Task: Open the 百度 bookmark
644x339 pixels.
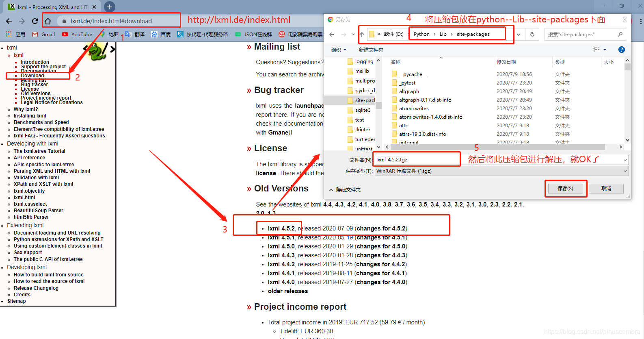Action: click(x=161, y=35)
